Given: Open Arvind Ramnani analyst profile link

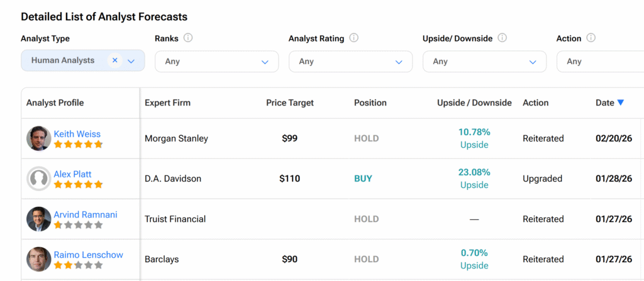Looking at the screenshot, I should click(86, 214).
